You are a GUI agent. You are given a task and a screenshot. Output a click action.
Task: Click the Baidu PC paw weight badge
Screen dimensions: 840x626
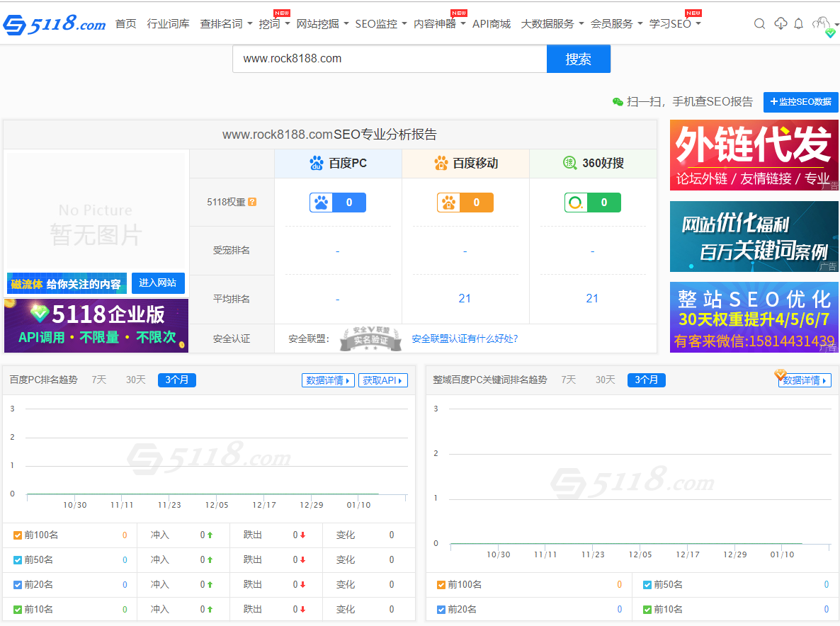[x=338, y=203]
